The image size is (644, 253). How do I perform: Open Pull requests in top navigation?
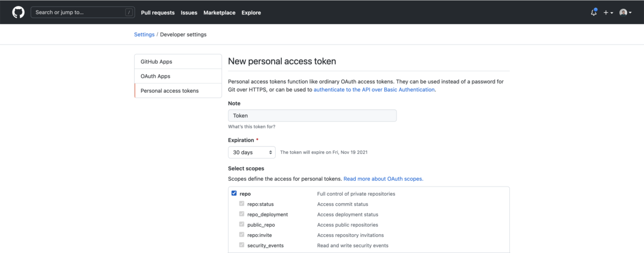click(158, 12)
